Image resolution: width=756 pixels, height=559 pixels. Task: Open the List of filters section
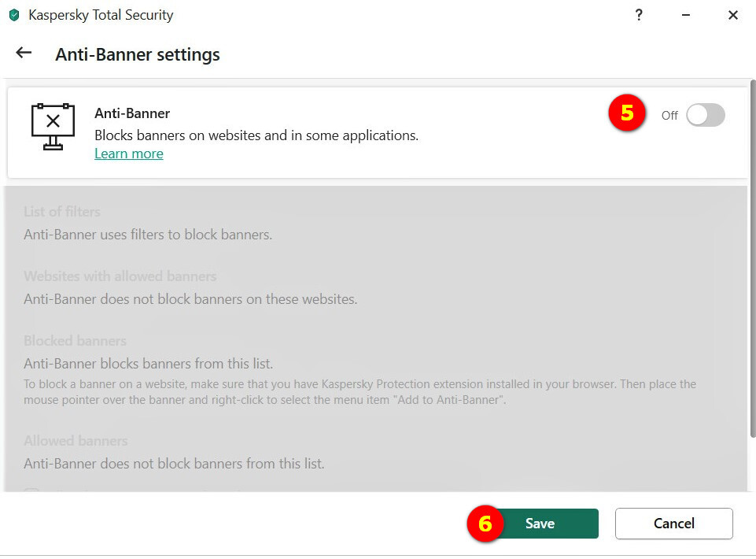[x=62, y=212]
